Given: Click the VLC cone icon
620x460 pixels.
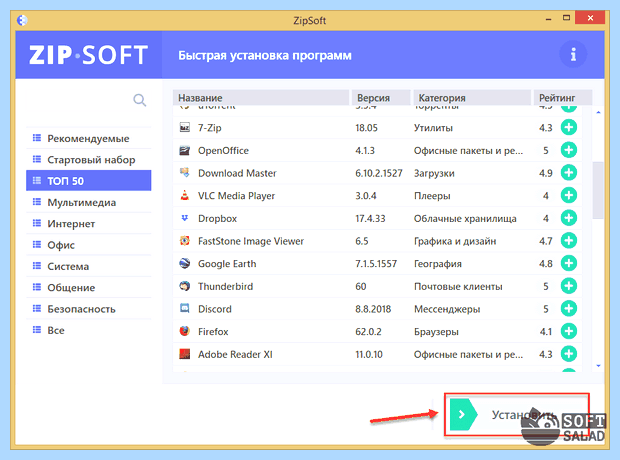Looking at the screenshot, I should click(x=185, y=195).
